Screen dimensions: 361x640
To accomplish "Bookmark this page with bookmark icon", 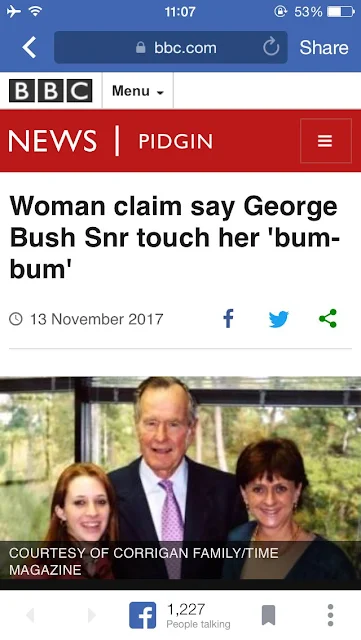I will (x=268, y=615).
